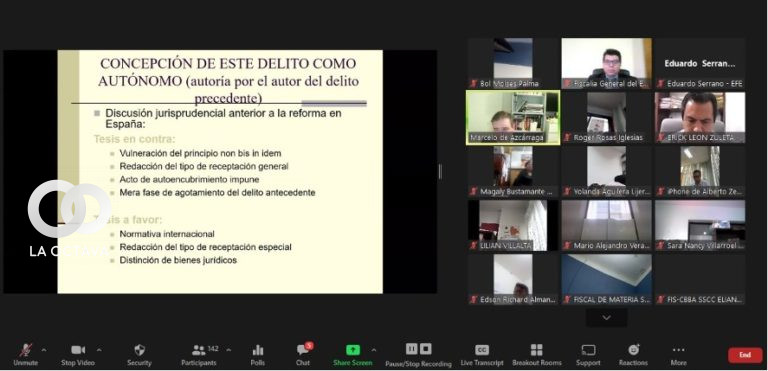This screenshot has width=768, height=371.
Task: Click the Unmute microphone icon
Action: tap(26, 350)
